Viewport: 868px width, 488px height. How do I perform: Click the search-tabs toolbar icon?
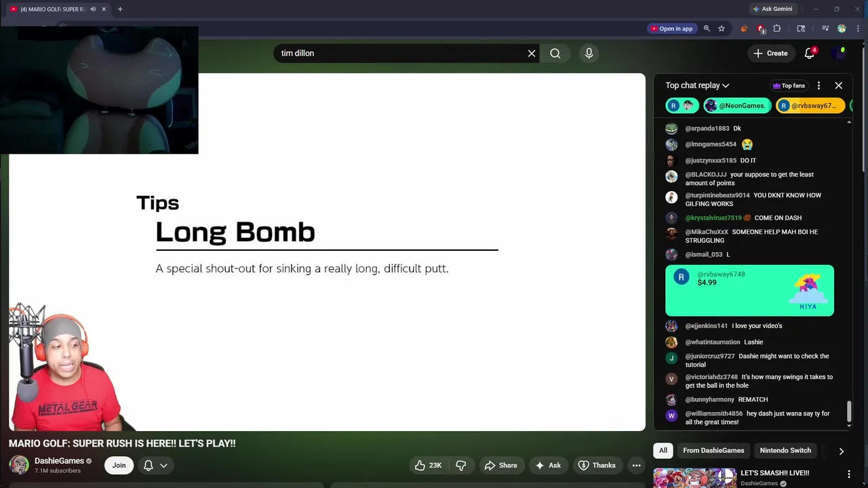pyautogui.click(x=801, y=28)
